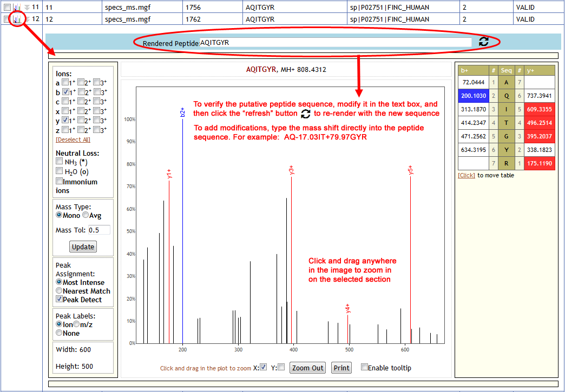
Task: Click the Zoom Out button
Action: click(x=308, y=368)
